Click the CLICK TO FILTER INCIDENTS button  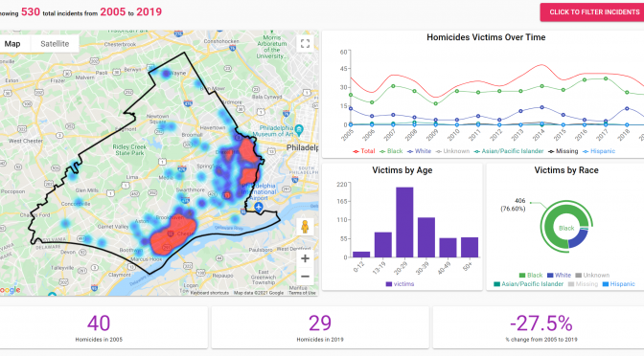pyautogui.click(x=592, y=12)
